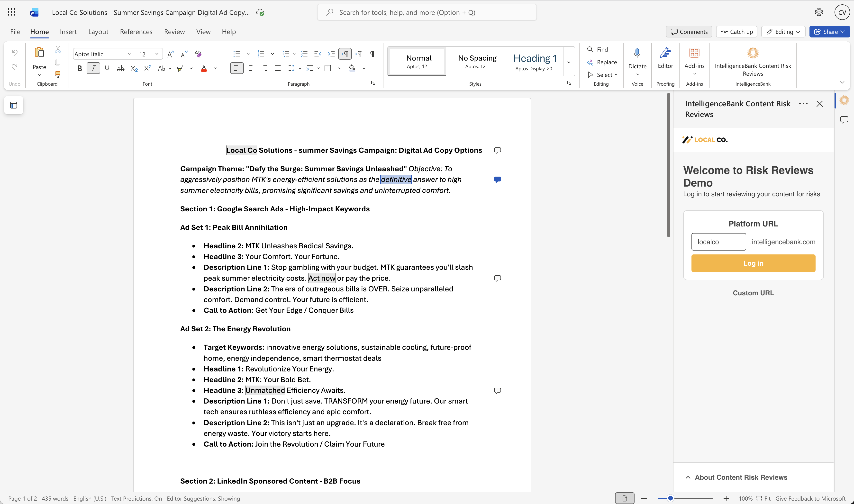This screenshot has height=504, width=854.
Task: Click the Platform URL input field
Action: click(x=718, y=242)
